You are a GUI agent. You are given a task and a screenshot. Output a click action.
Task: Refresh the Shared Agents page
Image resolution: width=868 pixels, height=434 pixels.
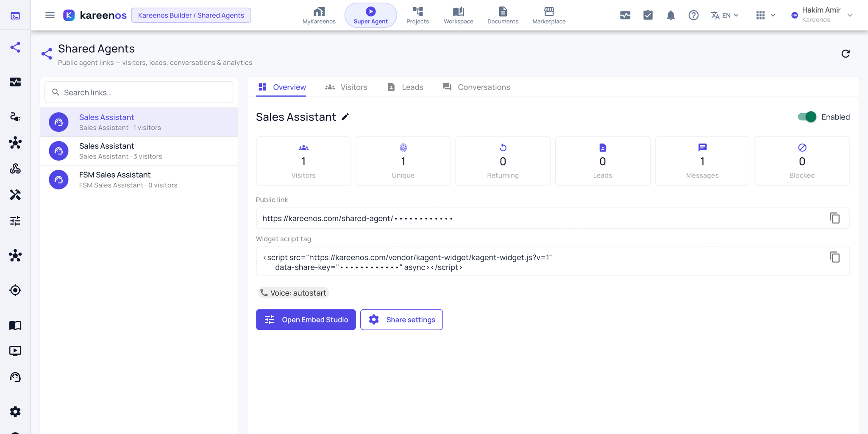coord(846,53)
